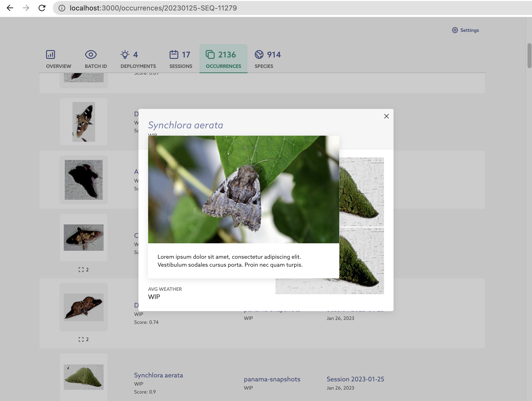Open the Synchlora aerata link in the bottom row
The image size is (532, 401).
point(158,375)
